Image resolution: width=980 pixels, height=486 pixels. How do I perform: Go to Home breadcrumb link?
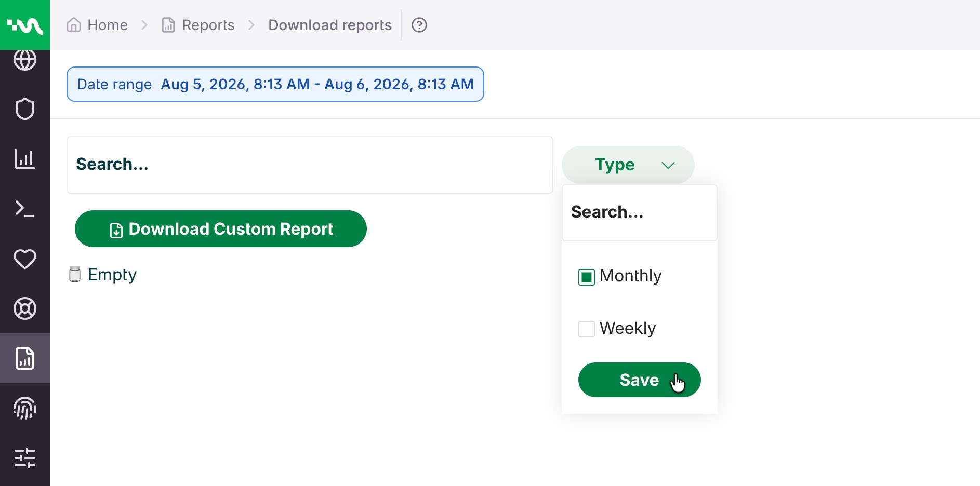[108, 25]
